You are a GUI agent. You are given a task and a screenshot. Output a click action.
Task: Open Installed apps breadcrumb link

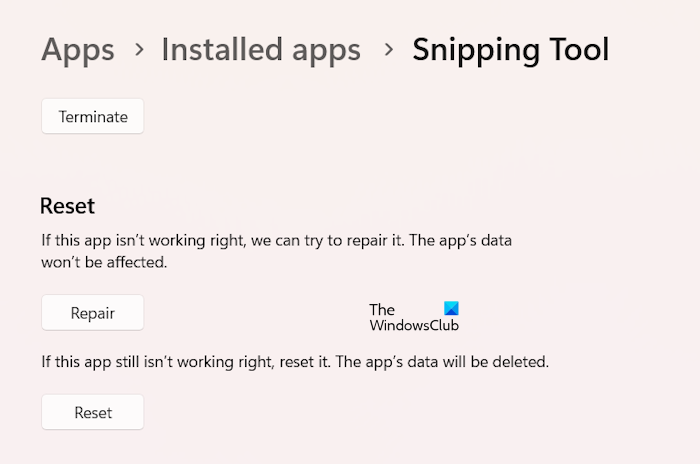coord(261,49)
